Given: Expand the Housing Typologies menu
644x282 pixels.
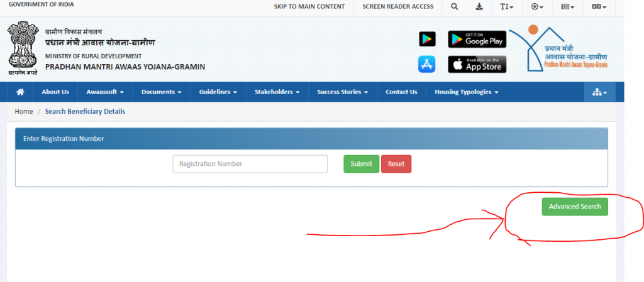Looking at the screenshot, I should tap(466, 92).
